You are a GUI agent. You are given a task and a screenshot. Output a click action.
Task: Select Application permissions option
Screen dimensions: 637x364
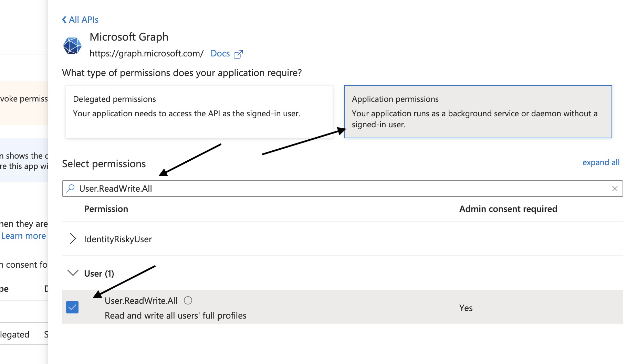point(478,112)
